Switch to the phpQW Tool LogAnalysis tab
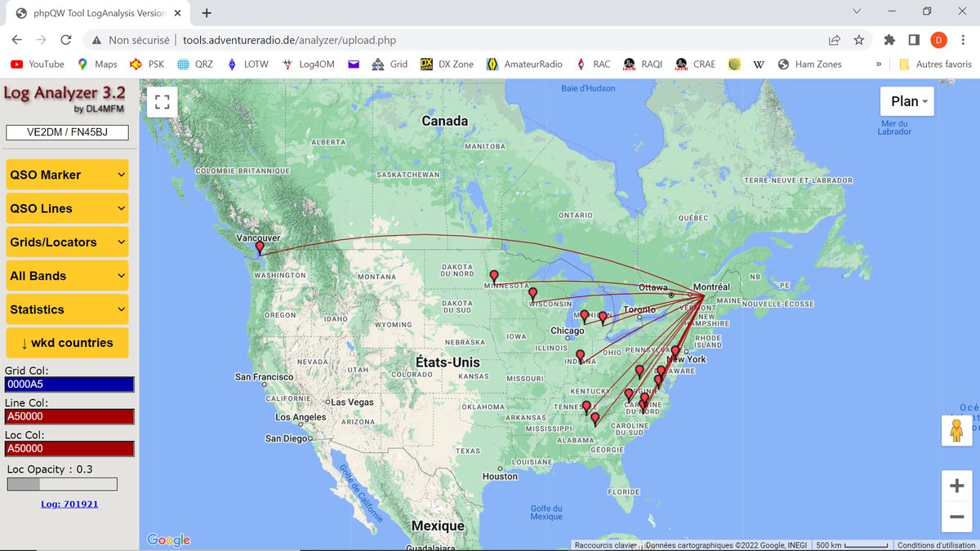This screenshot has width=980, height=551. click(x=96, y=13)
